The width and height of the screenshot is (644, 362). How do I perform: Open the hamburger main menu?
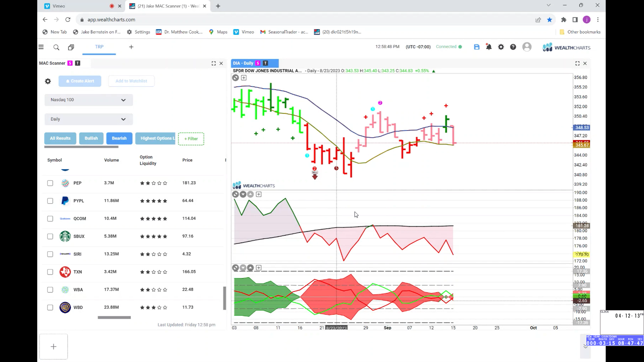[41, 47]
